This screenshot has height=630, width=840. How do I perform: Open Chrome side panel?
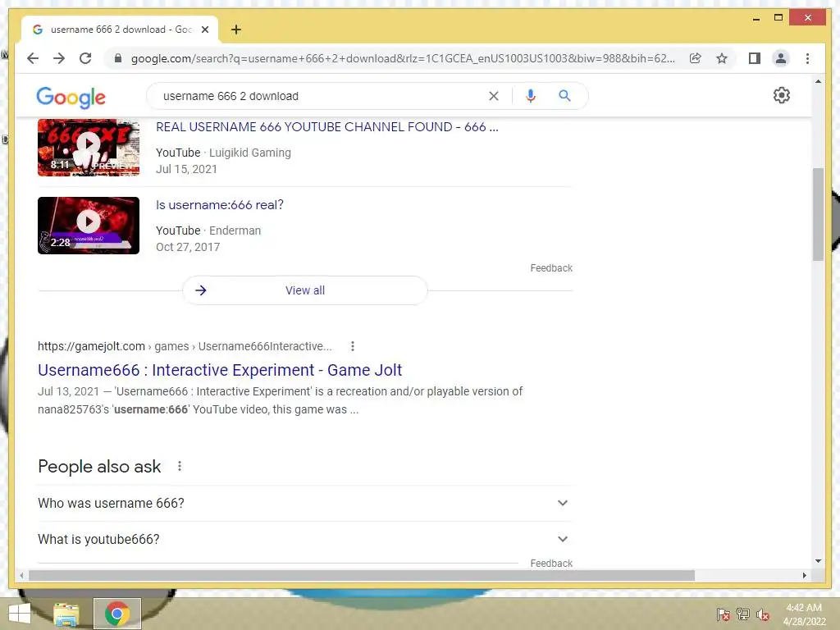tap(755, 58)
